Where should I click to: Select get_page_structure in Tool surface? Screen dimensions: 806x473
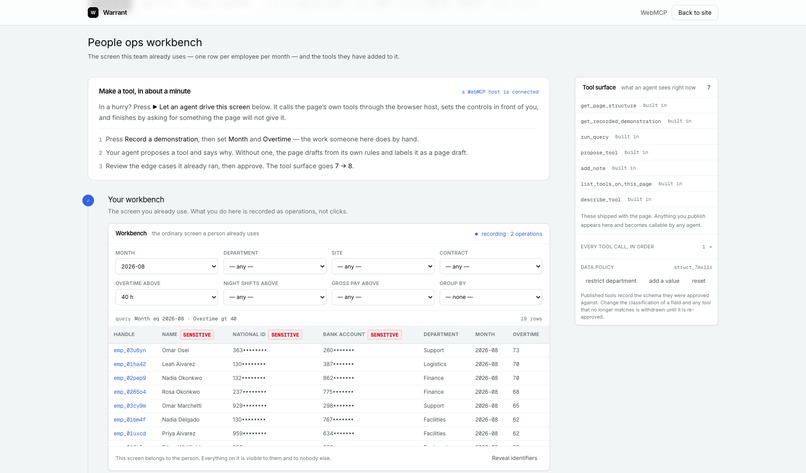pos(646,105)
